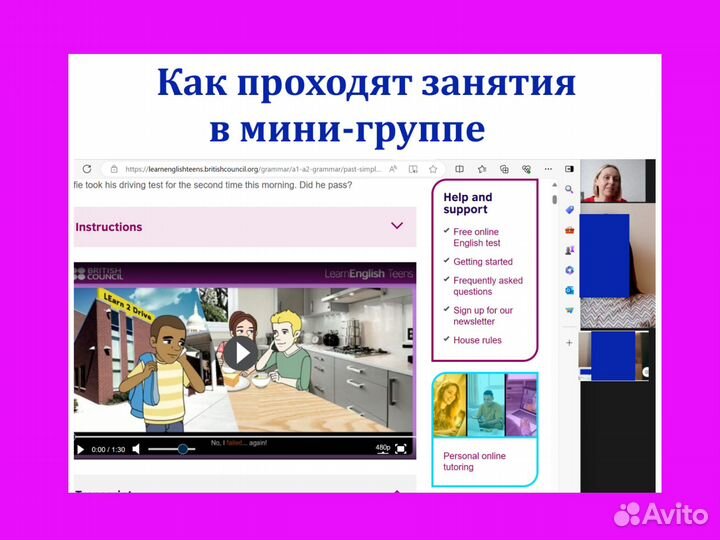Viewport: 720px width, 540px height.
Task: Click the Personal online tutoring banner image
Action: [485, 405]
